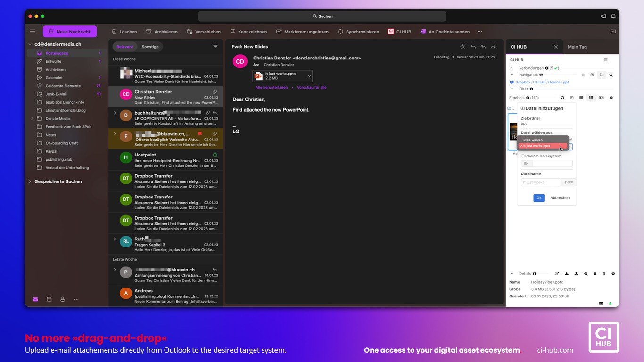Image resolution: width=644 pixels, height=362 pixels.
Task: Choose It just works.pptx in dropdown list
Action: [x=542, y=146]
